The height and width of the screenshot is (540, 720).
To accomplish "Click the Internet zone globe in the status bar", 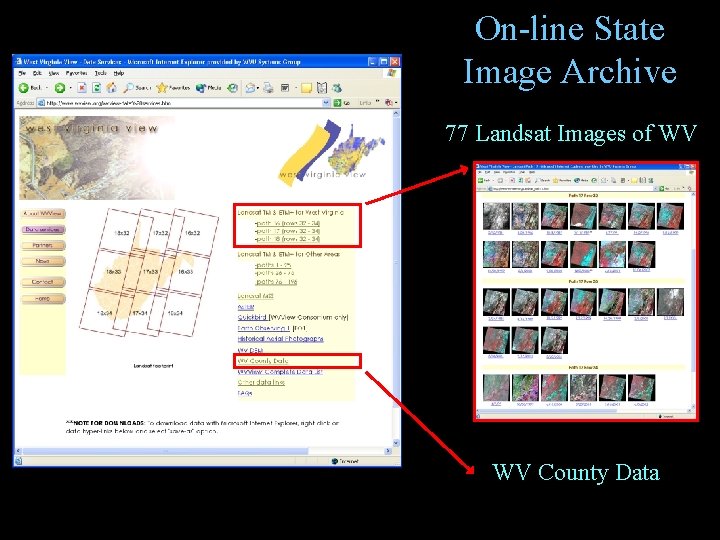I will (335, 461).
